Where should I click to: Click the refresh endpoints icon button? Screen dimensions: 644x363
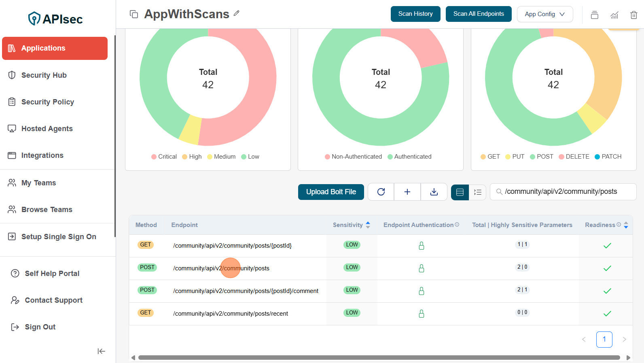[381, 192]
